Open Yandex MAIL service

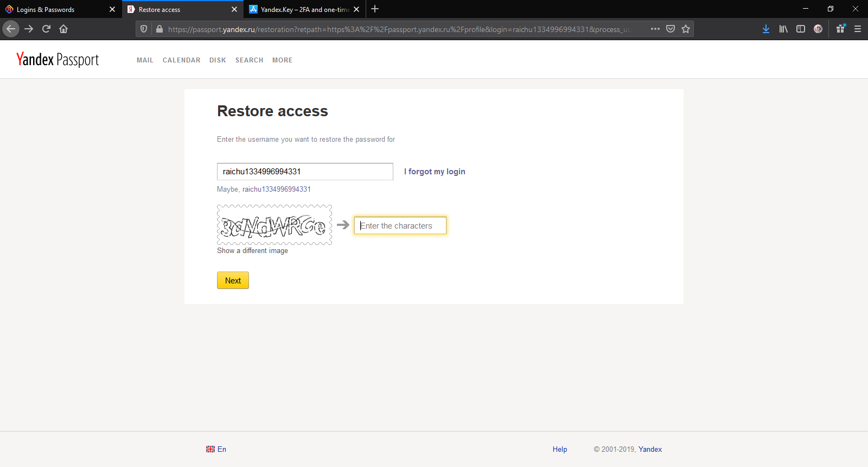pyautogui.click(x=145, y=60)
